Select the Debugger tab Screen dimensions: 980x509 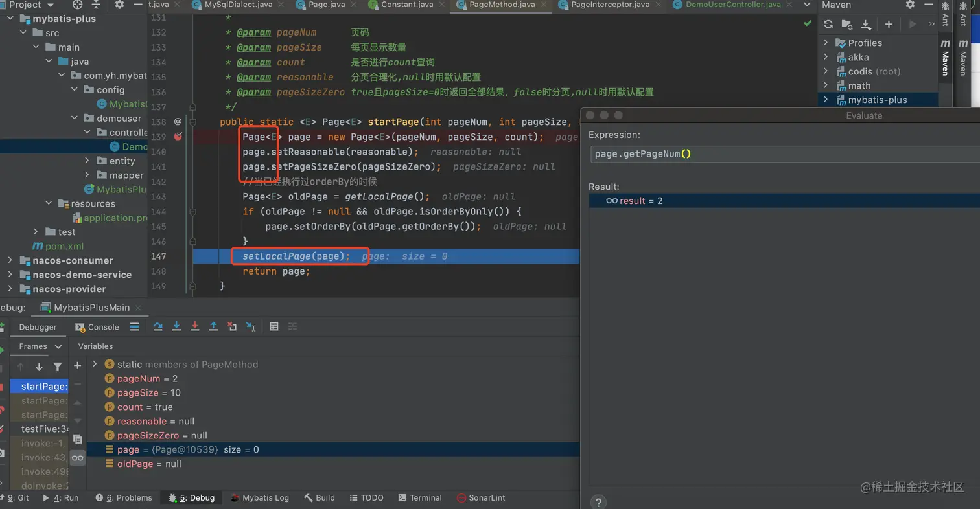[38, 327]
